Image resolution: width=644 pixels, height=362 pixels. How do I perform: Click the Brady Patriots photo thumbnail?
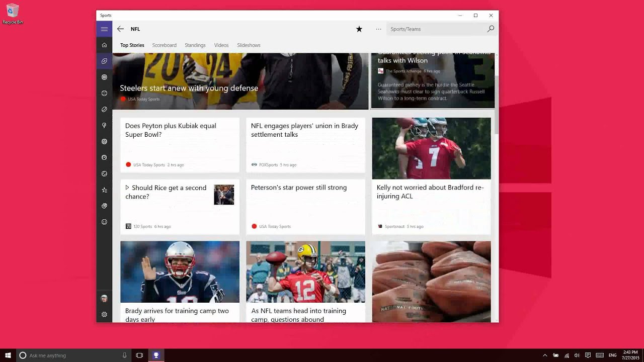click(180, 271)
